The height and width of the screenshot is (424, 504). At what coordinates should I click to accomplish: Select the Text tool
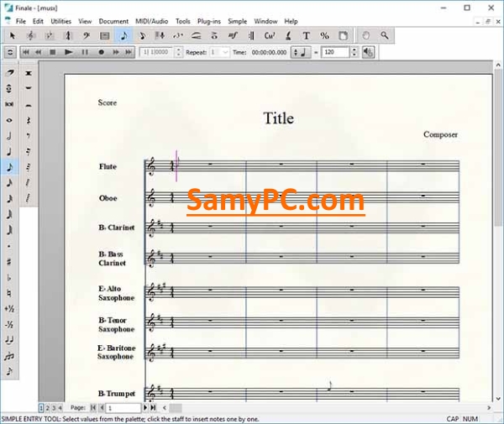(306, 35)
